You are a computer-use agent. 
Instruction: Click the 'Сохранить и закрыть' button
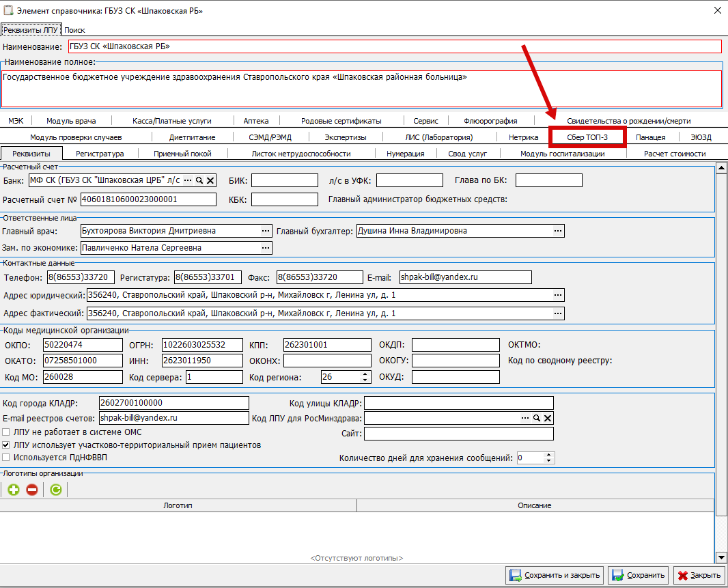click(555, 575)
